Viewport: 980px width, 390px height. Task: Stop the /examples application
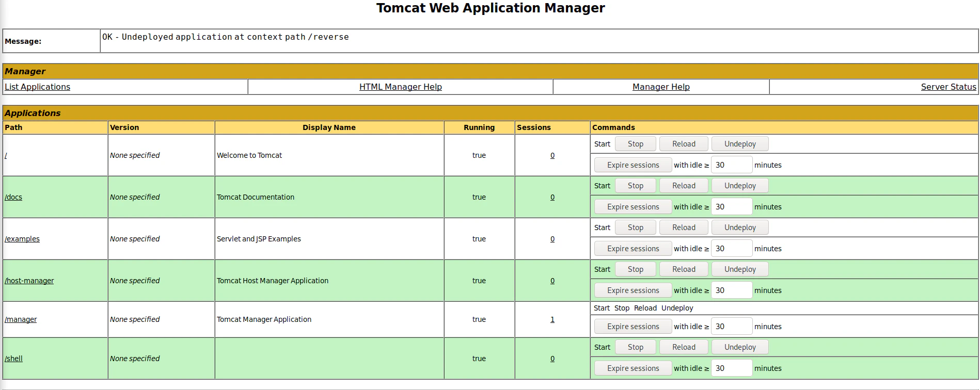[x=636, y=228]
